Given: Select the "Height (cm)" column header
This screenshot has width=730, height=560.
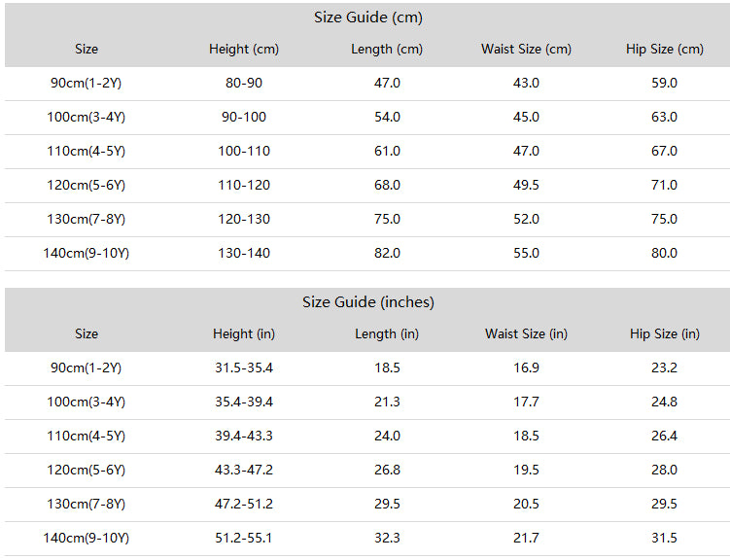Looking at the screenshot, I should [244, 50].
